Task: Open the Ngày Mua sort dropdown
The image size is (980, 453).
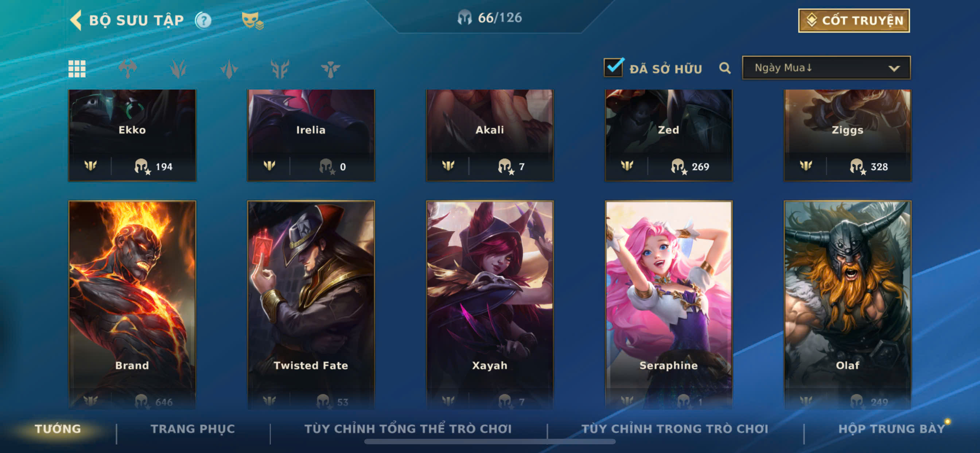Action: 826,68
